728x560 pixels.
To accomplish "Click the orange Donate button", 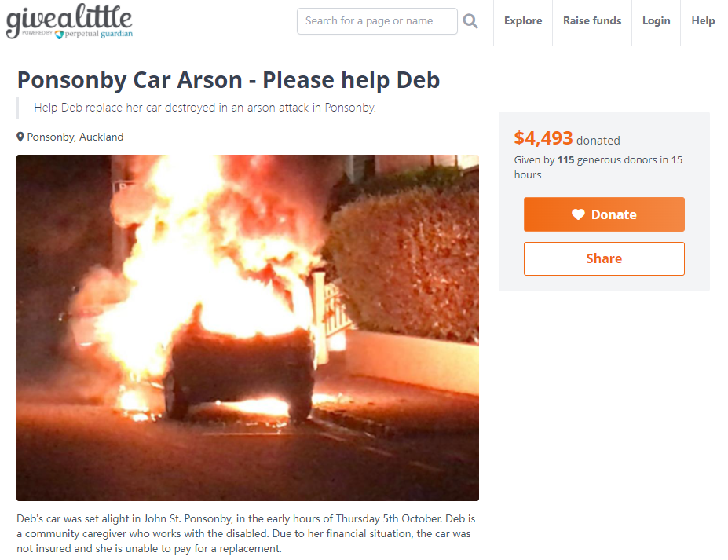I will pos(604,214).
